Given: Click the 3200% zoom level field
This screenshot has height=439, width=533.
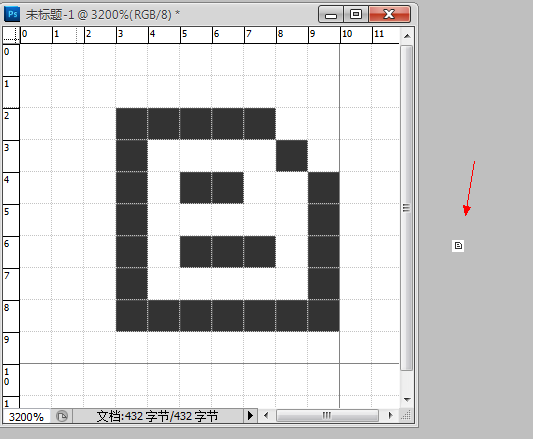Looking at the screenshot, I should [27, 417].
